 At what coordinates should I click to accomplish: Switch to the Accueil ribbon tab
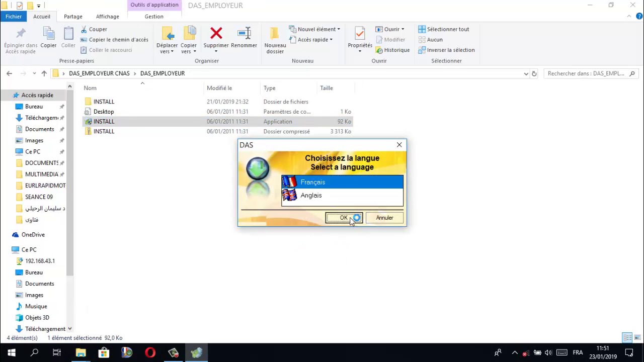click(42, 17)
